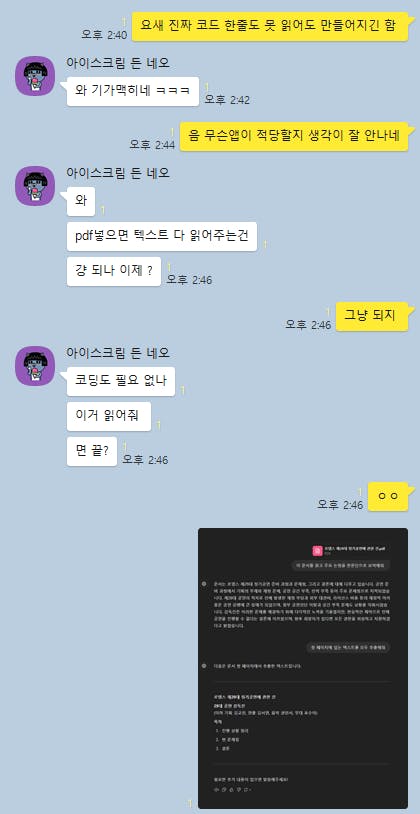Viewport: 420px width, 814px height.
Task: Select the single-word '와' message bubble
Action: pos(81,201)
